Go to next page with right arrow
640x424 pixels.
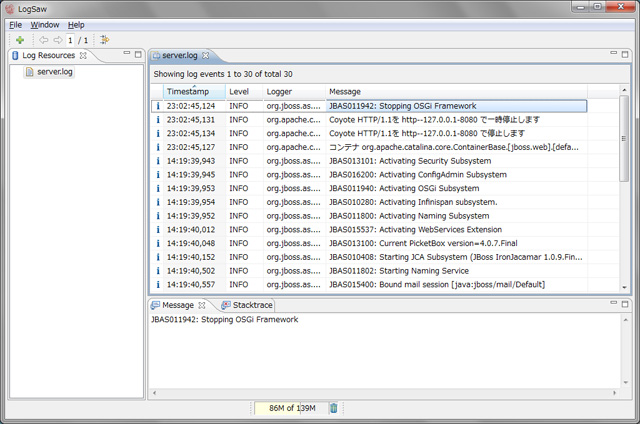pos(58,40)
